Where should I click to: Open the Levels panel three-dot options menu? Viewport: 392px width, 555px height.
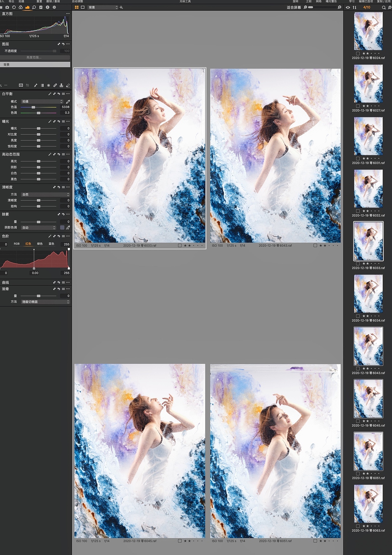[68, 236]
